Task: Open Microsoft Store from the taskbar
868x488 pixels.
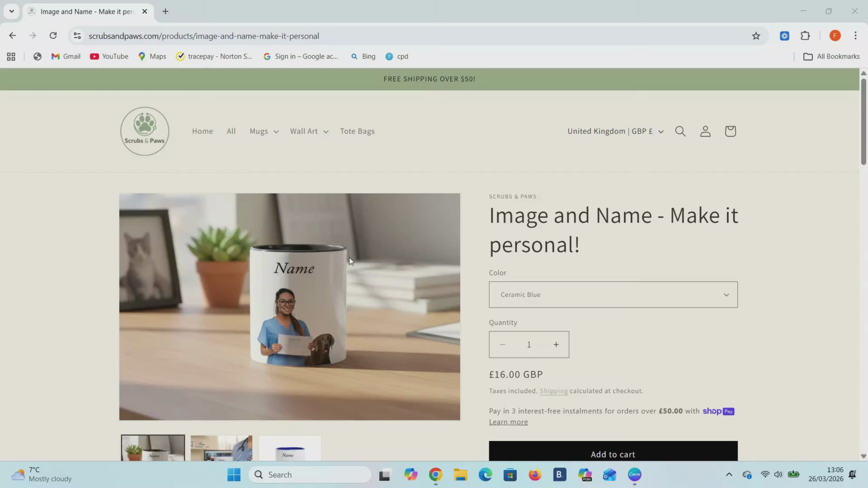Action: (510, 475)
